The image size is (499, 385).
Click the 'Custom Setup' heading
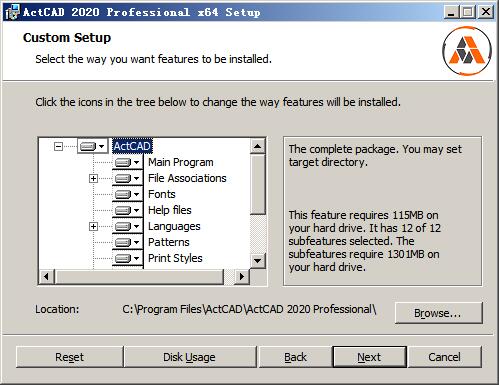click(x=67, y=38)
